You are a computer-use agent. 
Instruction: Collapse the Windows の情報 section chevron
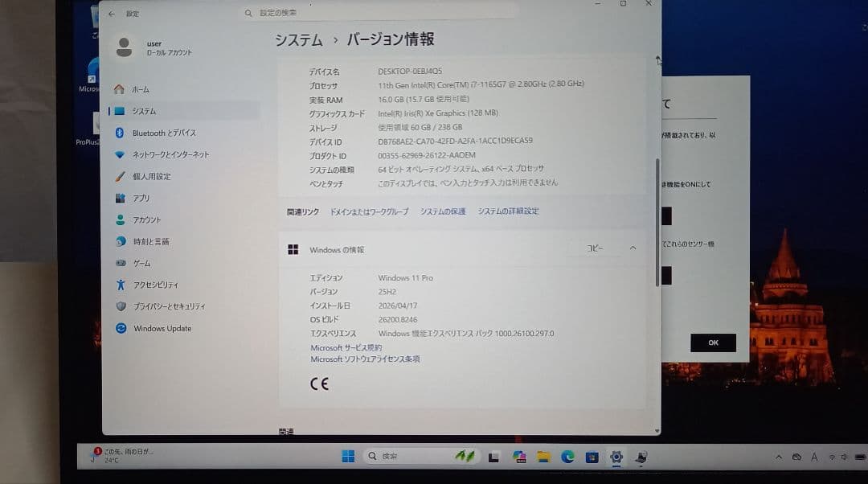point(633,248)
